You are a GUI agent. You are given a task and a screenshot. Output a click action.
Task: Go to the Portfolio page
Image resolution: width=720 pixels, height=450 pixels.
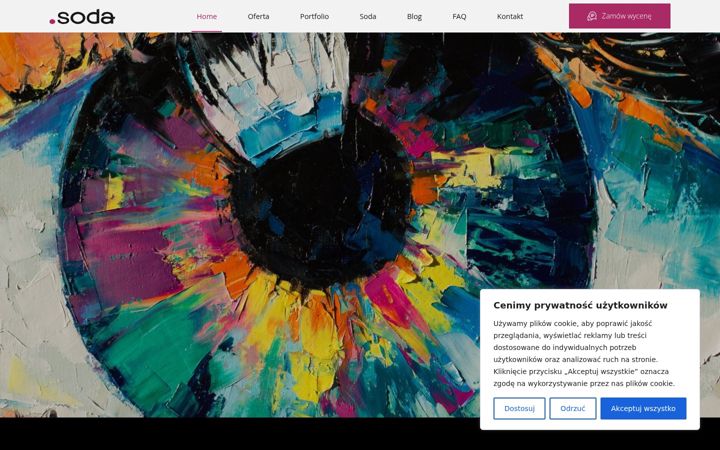coord(315,16)
